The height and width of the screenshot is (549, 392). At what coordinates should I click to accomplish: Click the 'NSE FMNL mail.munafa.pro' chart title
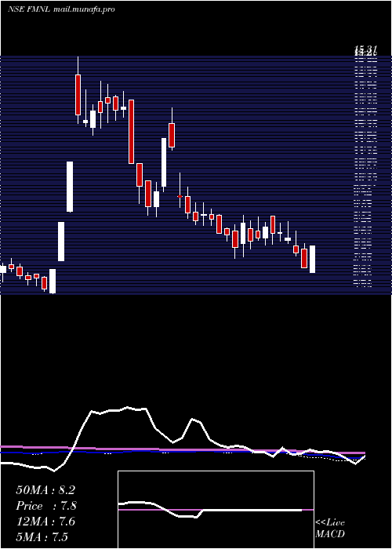click(61, 9)
